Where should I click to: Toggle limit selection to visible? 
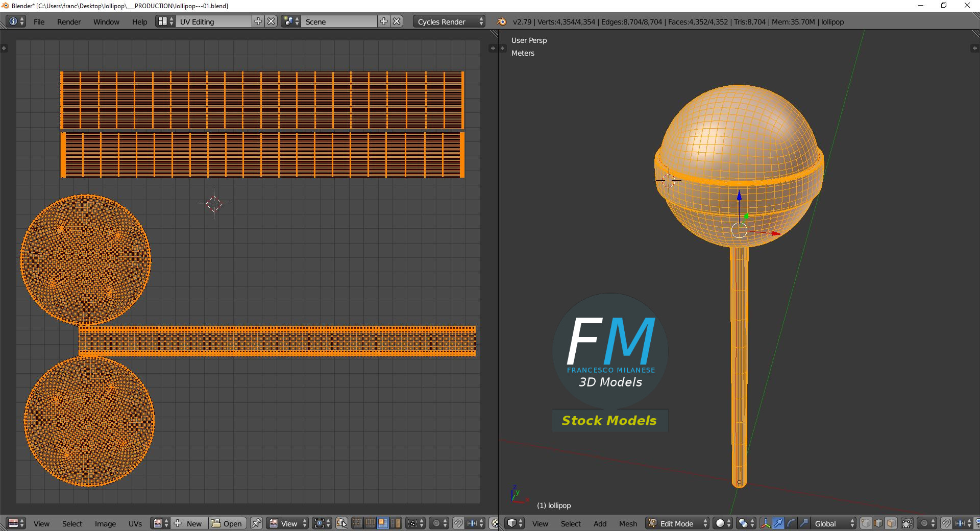tap(907, 523)
